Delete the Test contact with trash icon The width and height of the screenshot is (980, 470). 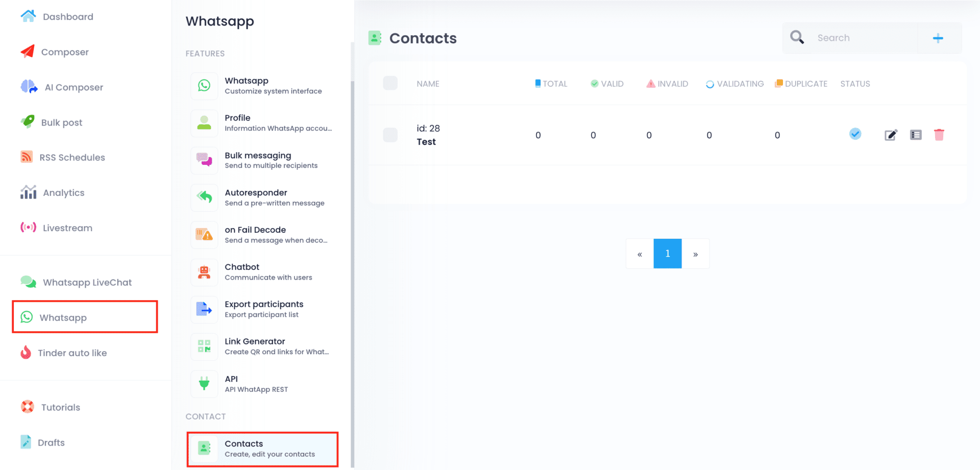(939, 135)
